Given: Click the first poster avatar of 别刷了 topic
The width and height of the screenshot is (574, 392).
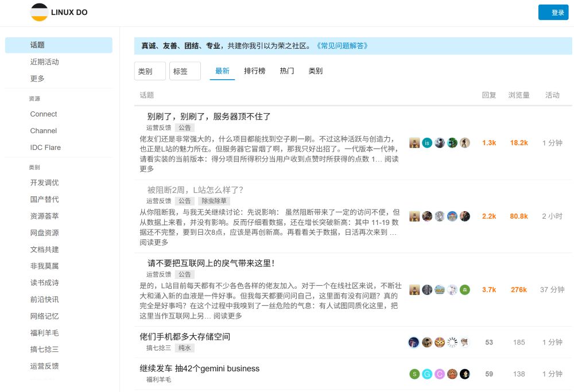Looking at the screenshot, I should (414, 143).
